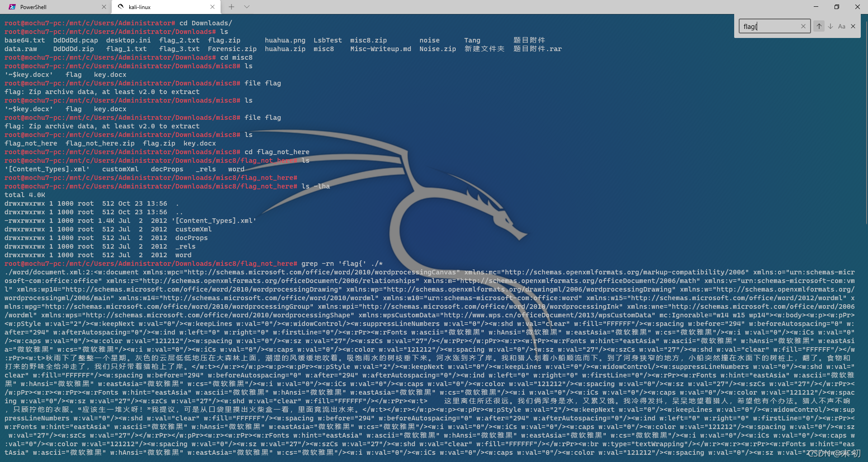Viewport: 868px width, 462px height.
Task: Click the 'LsbTest' directory name
Action: 328,40
